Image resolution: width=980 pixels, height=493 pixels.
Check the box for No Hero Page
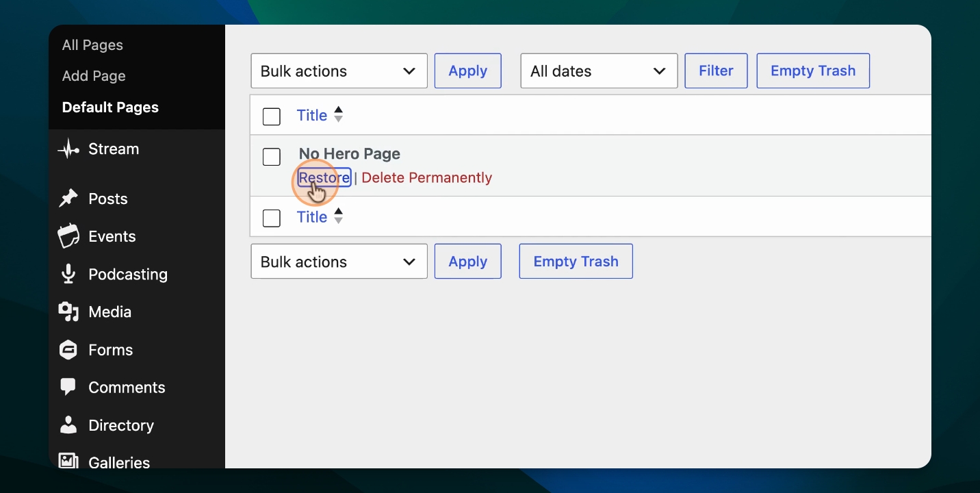pyautogui.click(x=272, y=157)
